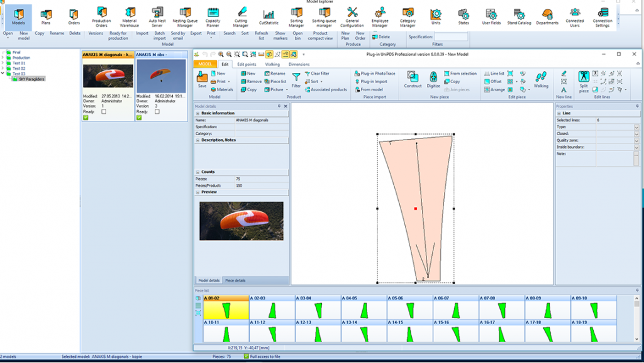Viewport: 644px width, 363px height.
Task: Click the zoom out magnifier icon
Action: coord(229,54)
